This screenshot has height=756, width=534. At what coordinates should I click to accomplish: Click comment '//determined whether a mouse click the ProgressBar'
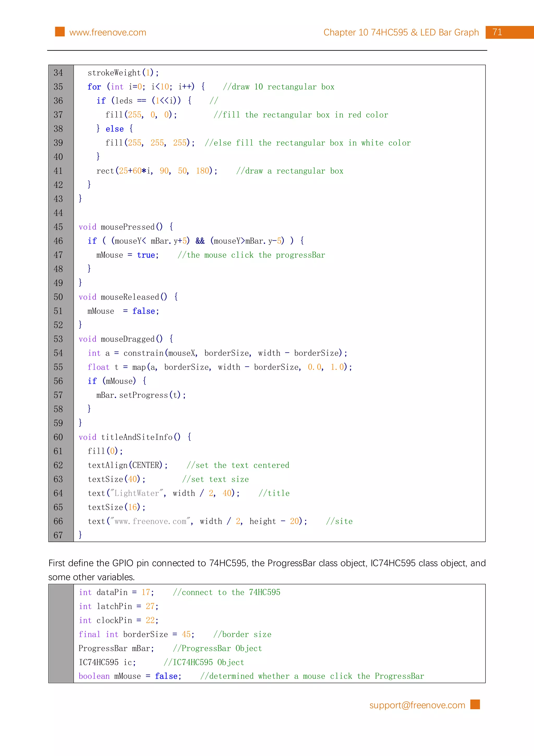tap(312, 676)
